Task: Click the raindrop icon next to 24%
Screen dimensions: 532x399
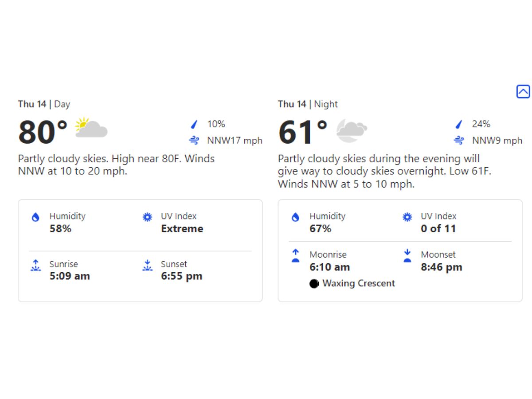Action: click(x=459, y=124)
